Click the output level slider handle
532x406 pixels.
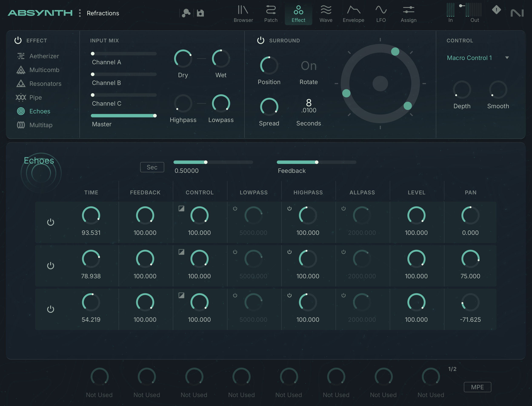click(x=461, y=6)
